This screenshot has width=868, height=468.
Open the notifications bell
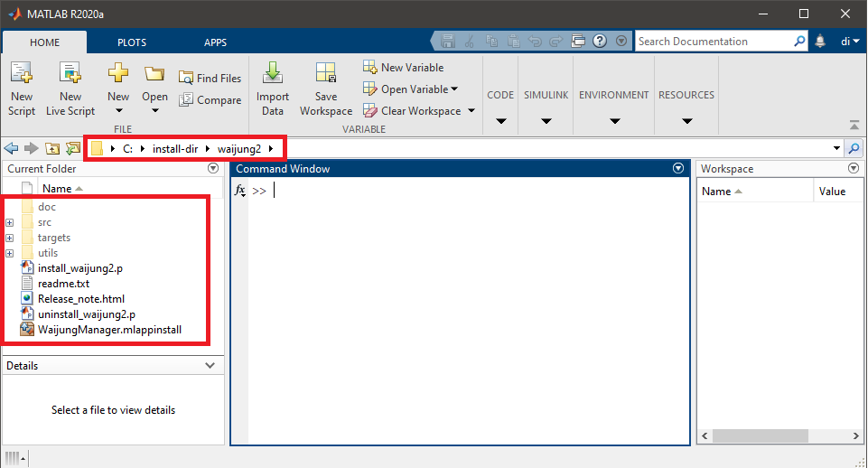820,42
